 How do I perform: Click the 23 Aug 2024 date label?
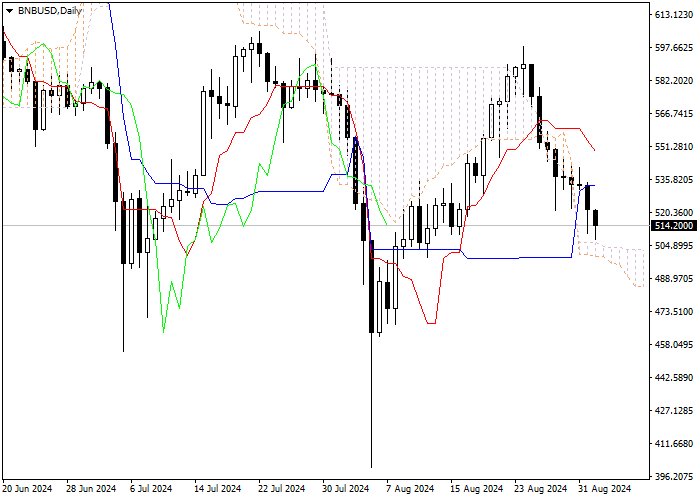click(x=540, y=489)
